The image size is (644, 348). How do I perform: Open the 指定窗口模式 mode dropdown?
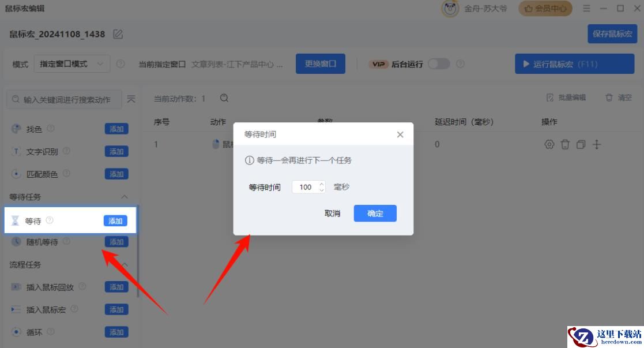coord(72,63)
